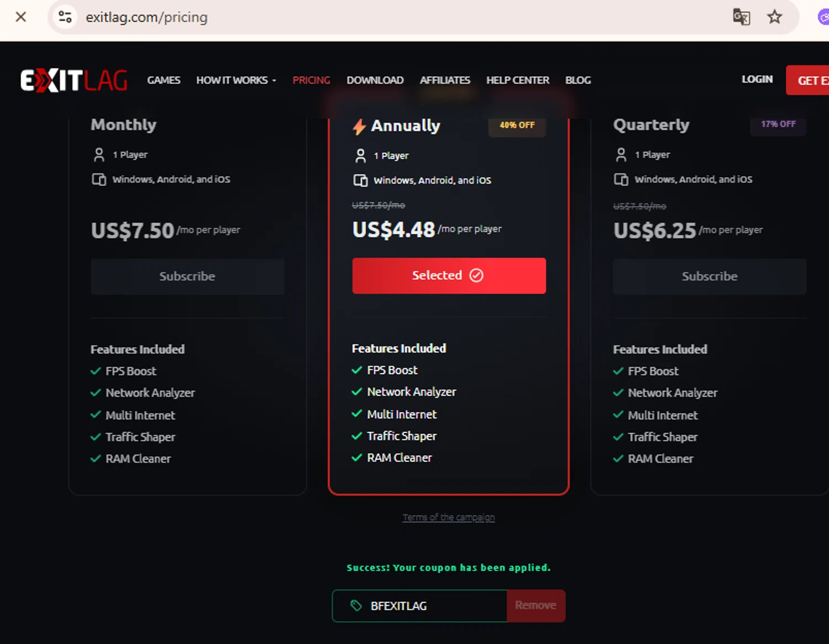Viewport: 829px width, 644px height.
Task: Click the Quarterly plan heading
Action: click(x=652, y=125)
